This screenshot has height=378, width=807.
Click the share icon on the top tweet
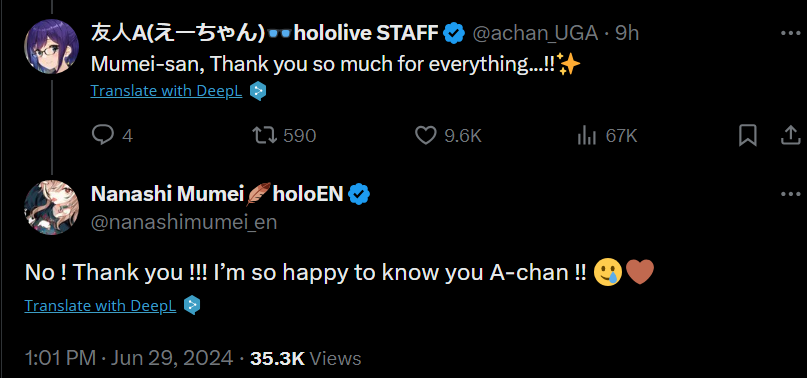790,136
